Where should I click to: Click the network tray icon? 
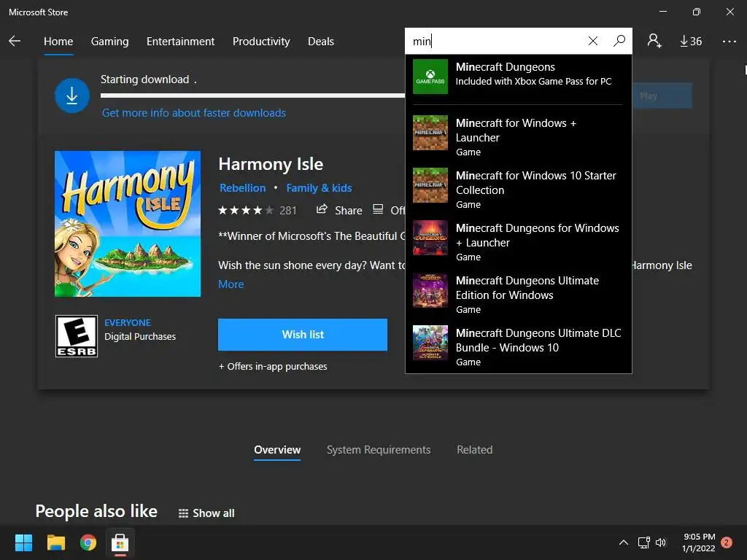(643, 542)
